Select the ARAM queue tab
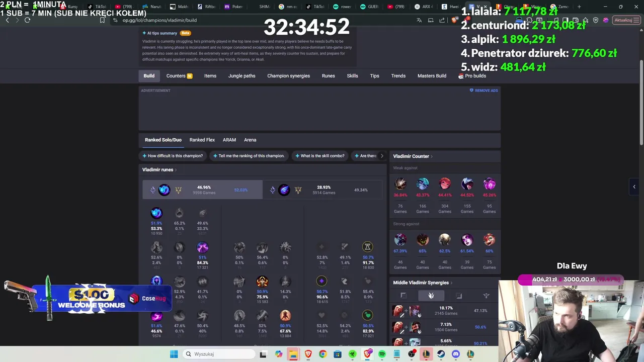Screen dimensions: 644x362 tap(229, 140)
